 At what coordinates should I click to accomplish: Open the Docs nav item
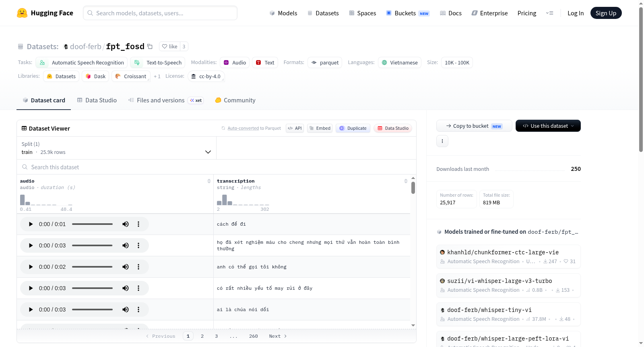pyautogui.click(x=451, y=13)
